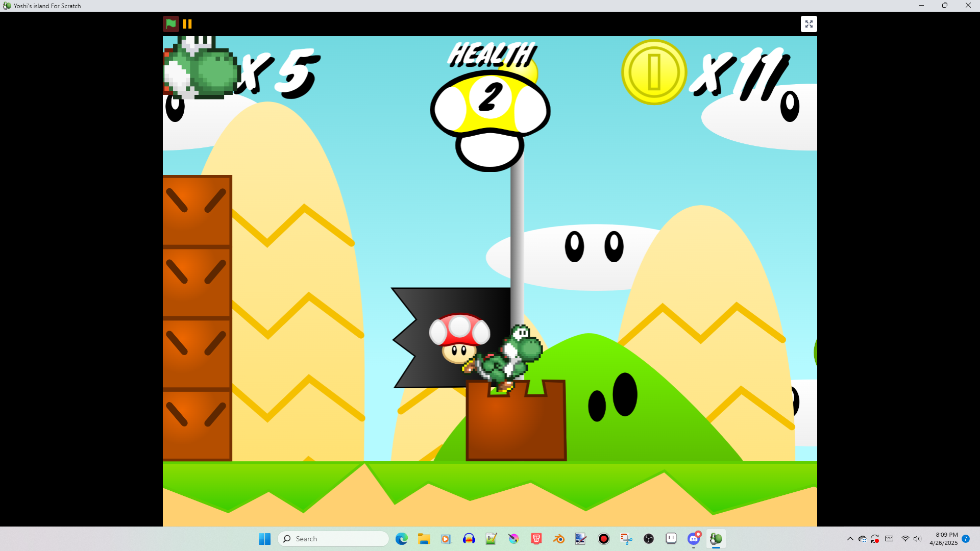
Task: Open the white square face taskbar app
Action: [671, 539]
